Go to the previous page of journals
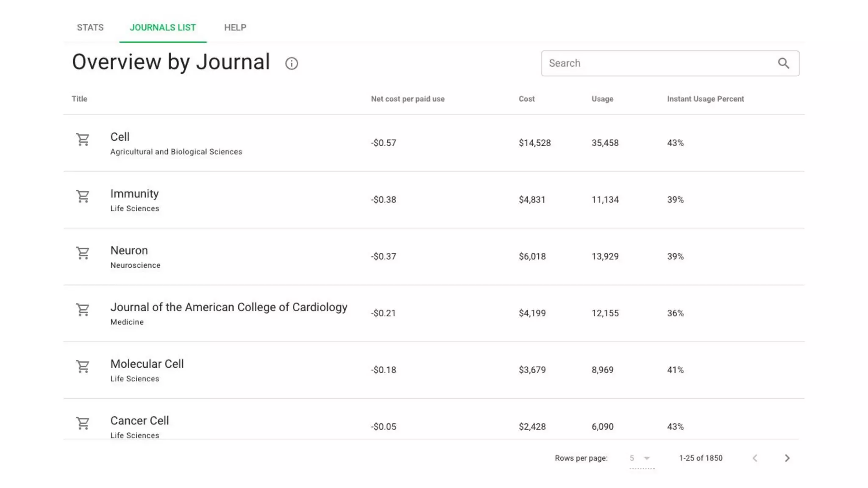868x488 pixels. [755, 458]
